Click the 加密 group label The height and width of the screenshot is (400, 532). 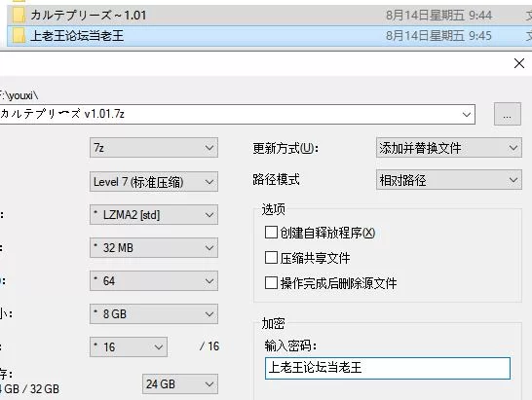coord(273,323)
